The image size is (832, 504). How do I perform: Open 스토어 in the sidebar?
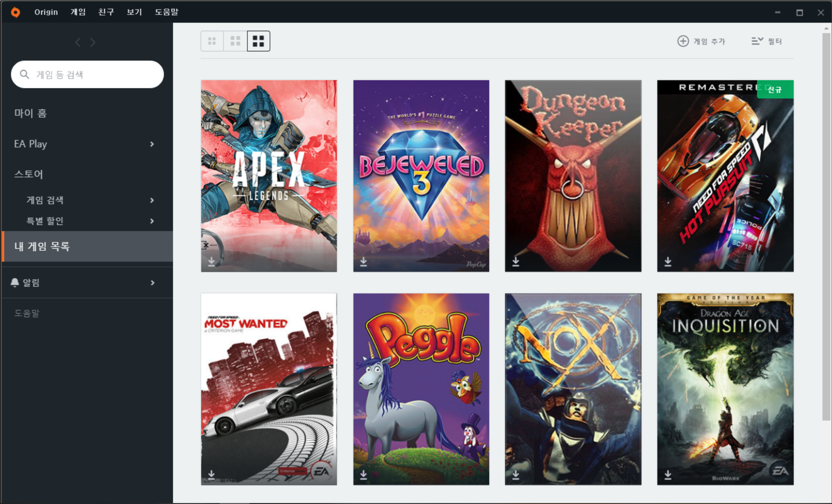pyautogui.click(x=29, y=175)
